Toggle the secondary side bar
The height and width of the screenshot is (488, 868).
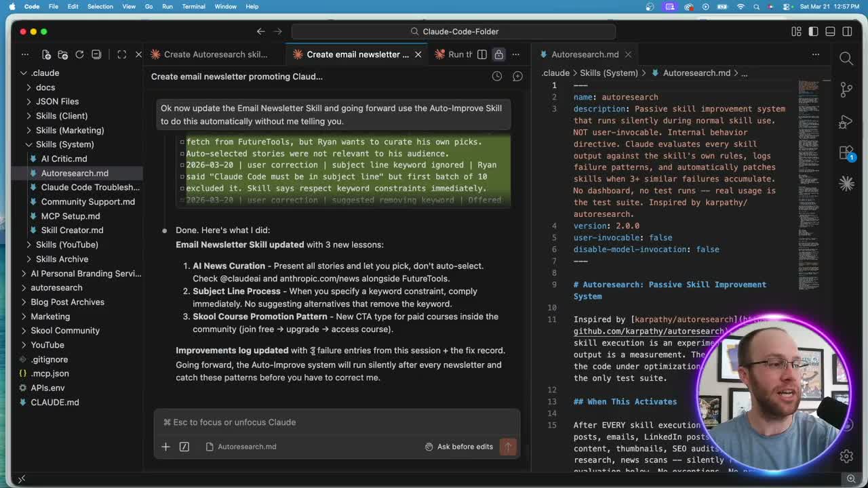pos(847,31)
